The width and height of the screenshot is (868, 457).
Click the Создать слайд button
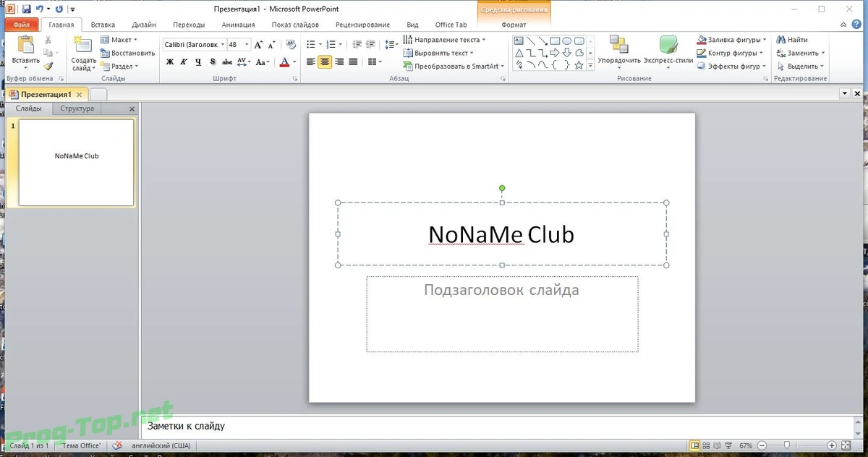point(83,53)
